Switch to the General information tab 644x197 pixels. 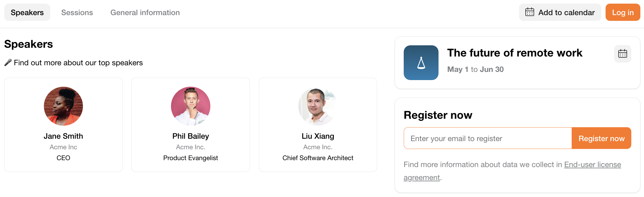point(145,12)
